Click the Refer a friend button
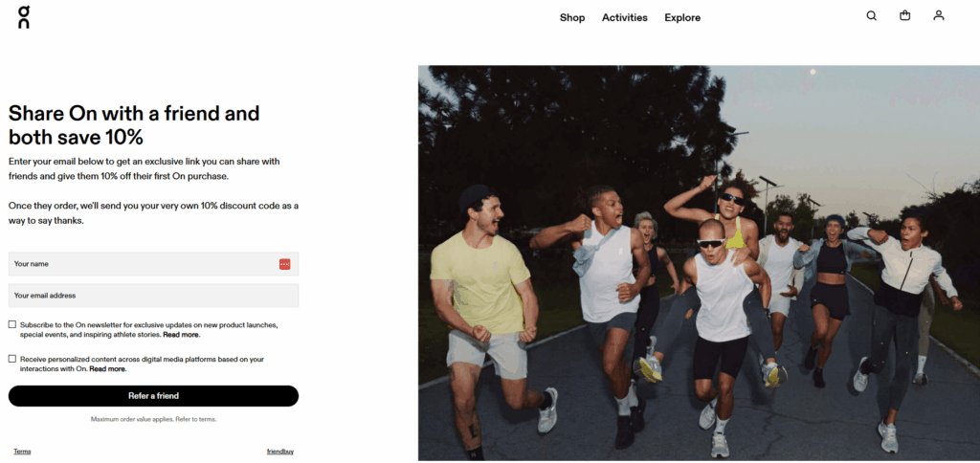Screen dimensions: 980x463 tap(153, 396)
